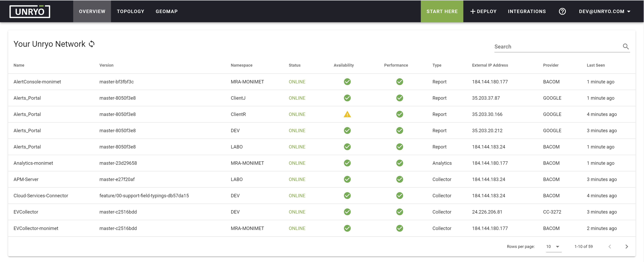This screenshot has width=644, height=262.
Task: Click availability checkmark for EVCollector DEV row
Action: (x=347, y=212)
